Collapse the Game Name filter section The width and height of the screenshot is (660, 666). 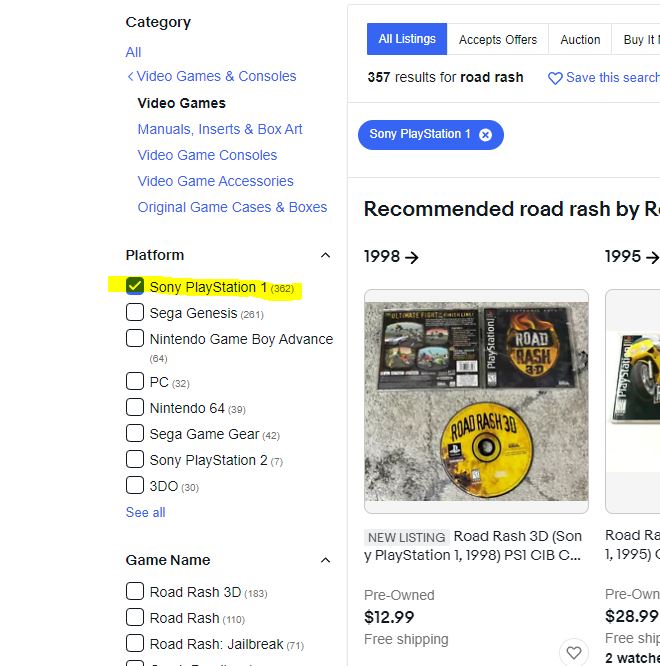pyautogui.click(x=325, y=560)
